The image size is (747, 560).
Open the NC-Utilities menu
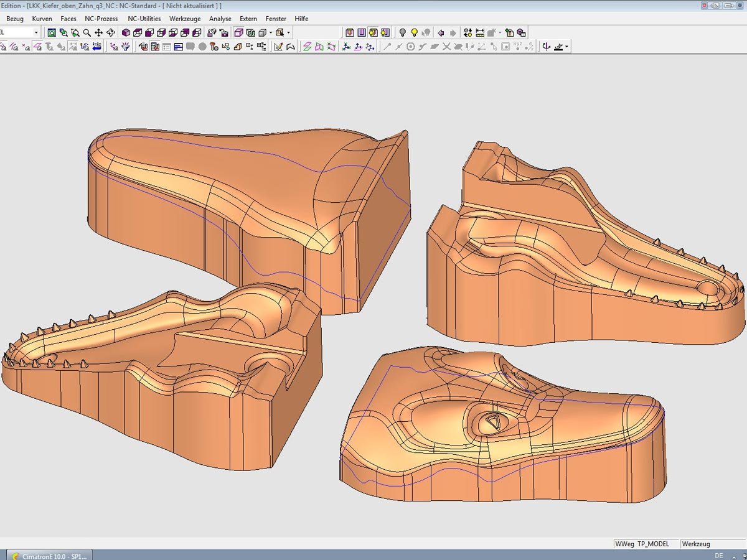click(x=144, y=19)
